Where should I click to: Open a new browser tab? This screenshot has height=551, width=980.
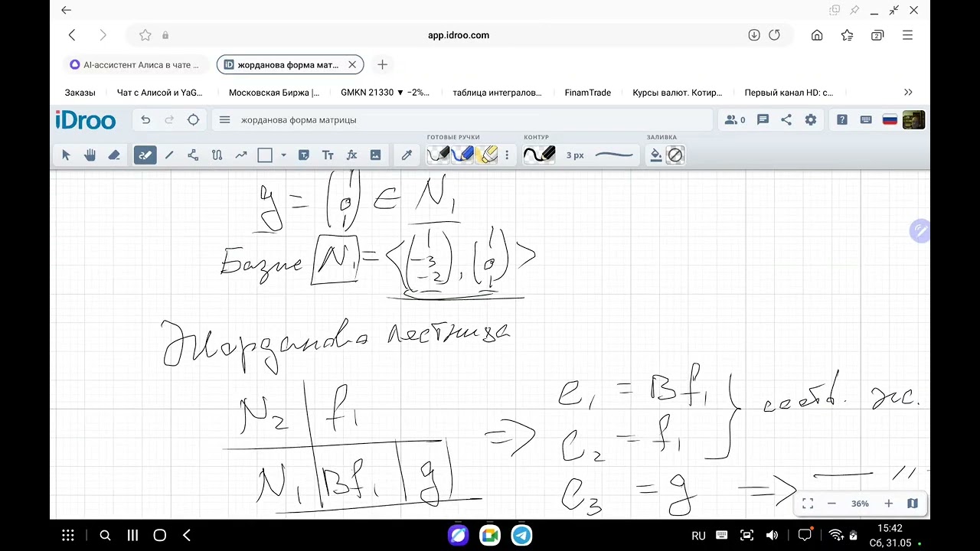(x=382, y=65)
